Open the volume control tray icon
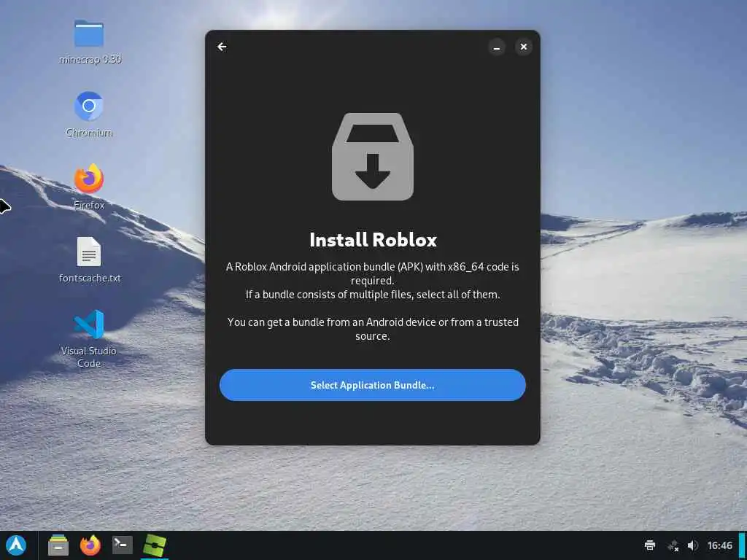Screen dimensions: 747x560 [693, 545]
